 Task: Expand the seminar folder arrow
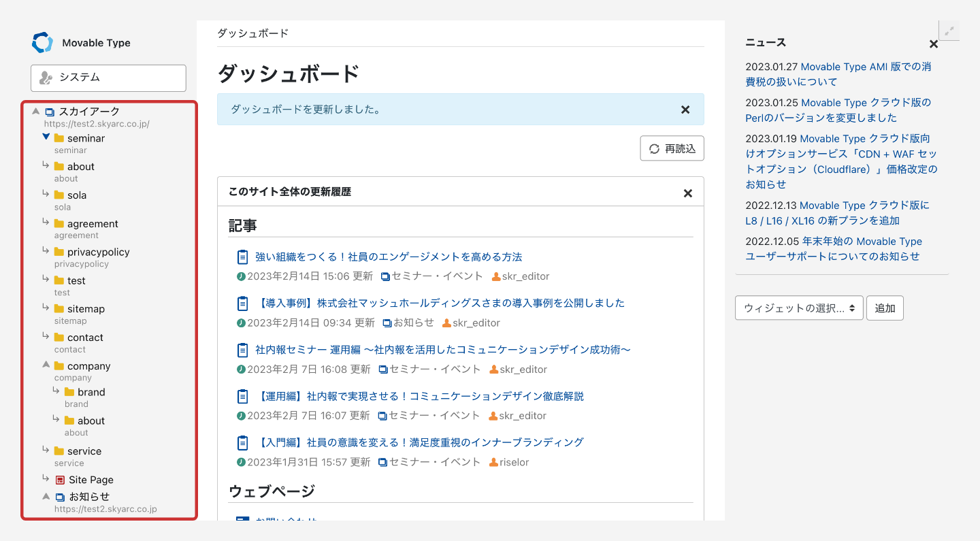[46, 137]
